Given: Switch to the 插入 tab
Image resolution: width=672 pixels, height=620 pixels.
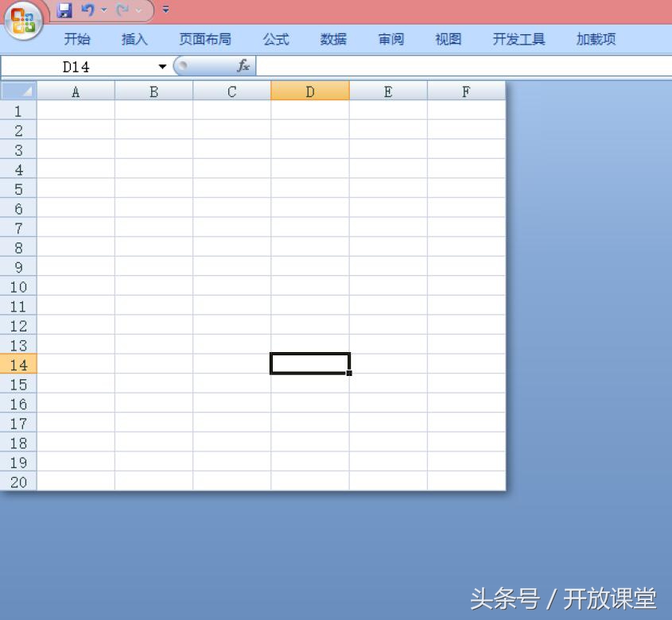Looking at the screenshot, I should pyautogui.click(x=134, y=39).
